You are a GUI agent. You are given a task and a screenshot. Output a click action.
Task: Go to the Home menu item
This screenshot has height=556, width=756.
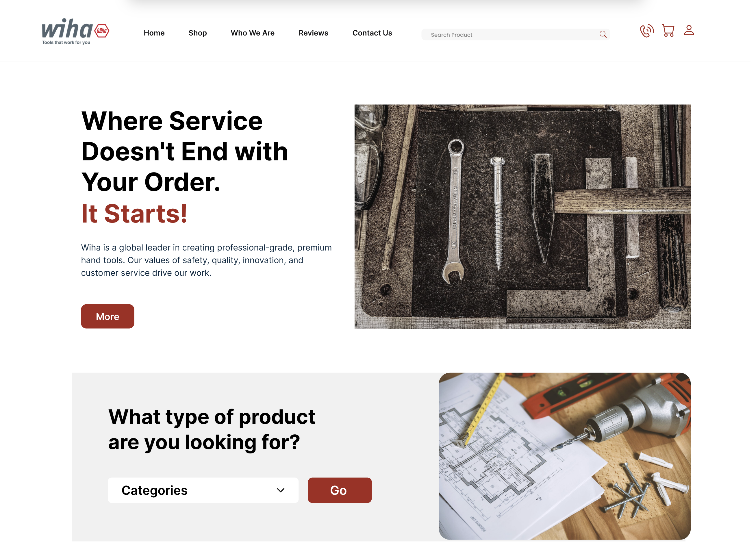(154, 33)
